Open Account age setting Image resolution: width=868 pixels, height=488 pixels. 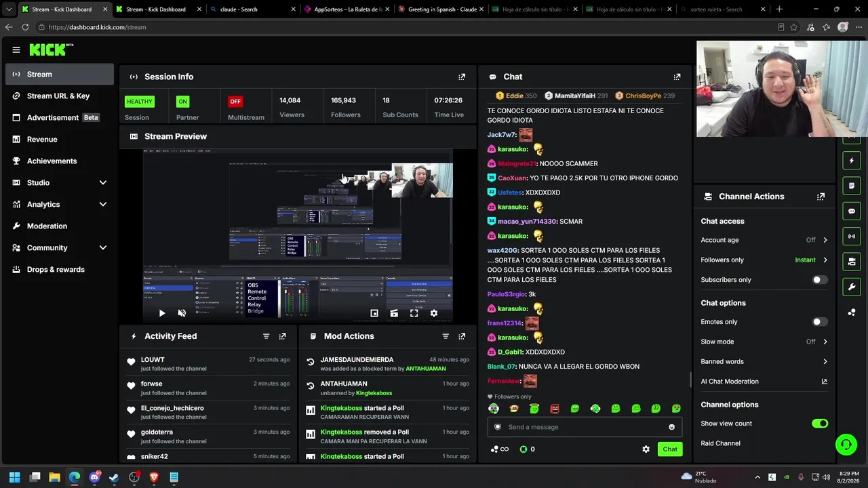(x=764, y=240)
